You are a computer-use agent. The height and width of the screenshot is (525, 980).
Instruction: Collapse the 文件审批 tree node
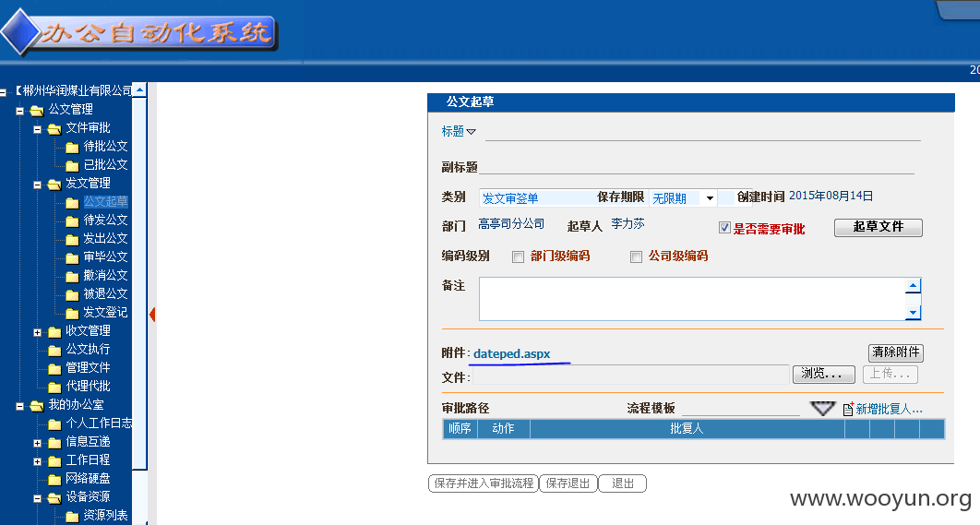click(37, 129)
